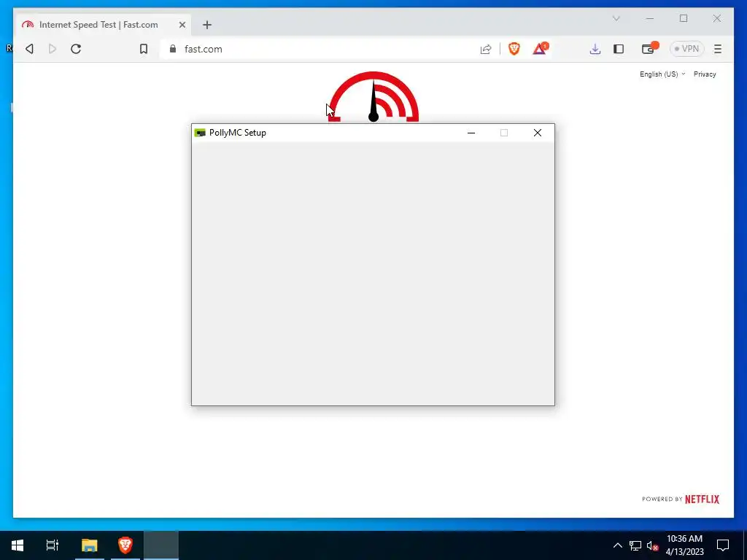
Task: Go back with the browser back arrow
Action: click(29, 49)
